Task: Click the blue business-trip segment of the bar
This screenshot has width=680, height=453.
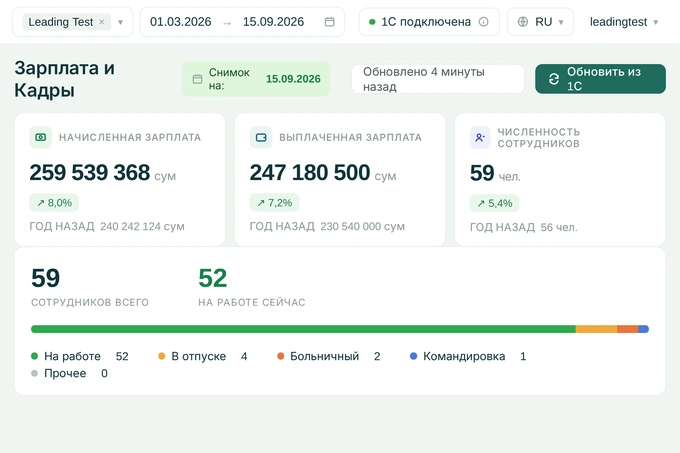Action: [644, 329]
